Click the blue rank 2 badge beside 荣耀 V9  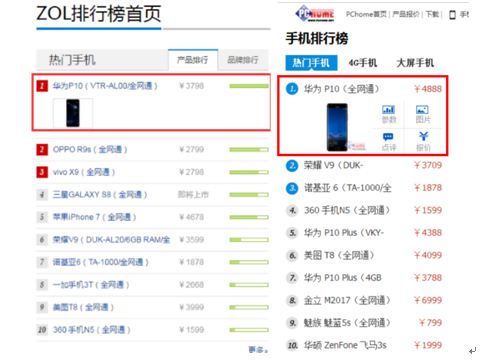pos(292,165)
